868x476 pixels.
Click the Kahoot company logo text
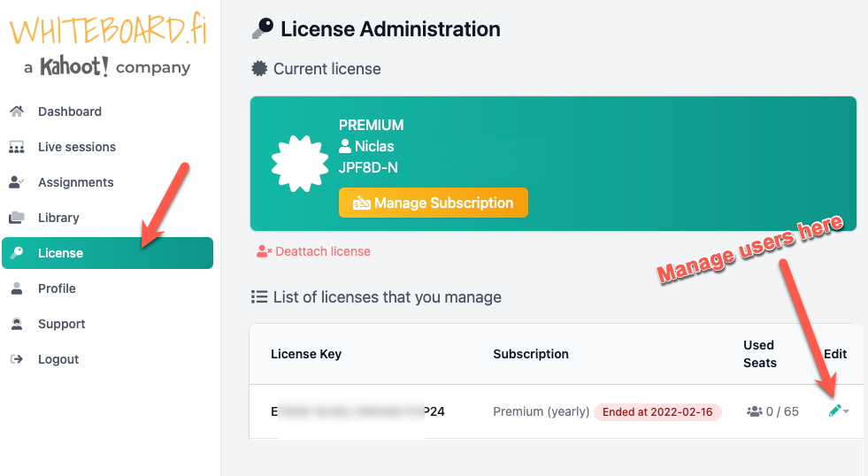coord(107,67)
